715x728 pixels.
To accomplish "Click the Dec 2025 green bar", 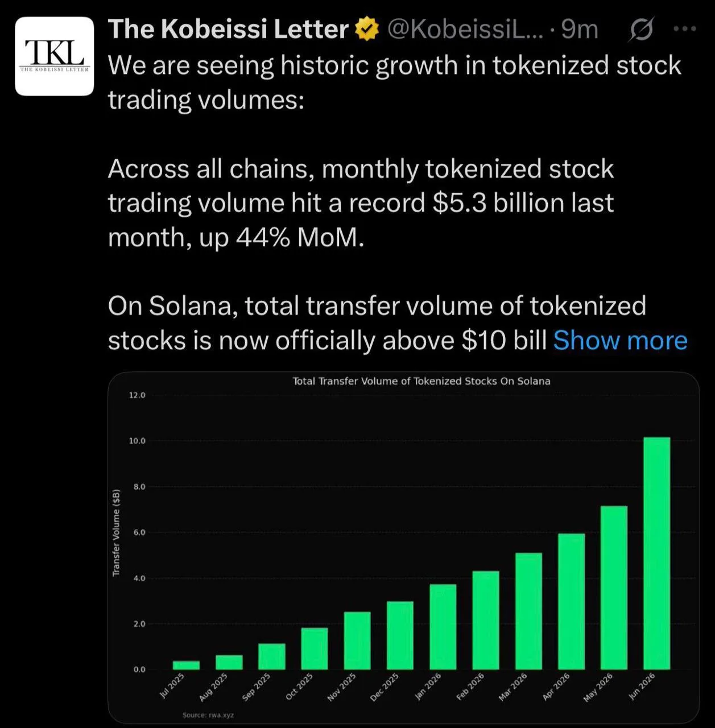I will 400,635.
